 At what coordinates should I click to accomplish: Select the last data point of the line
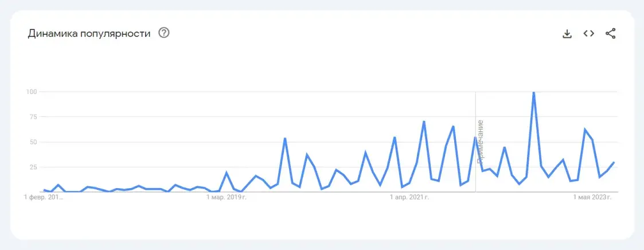click(614, 162)
